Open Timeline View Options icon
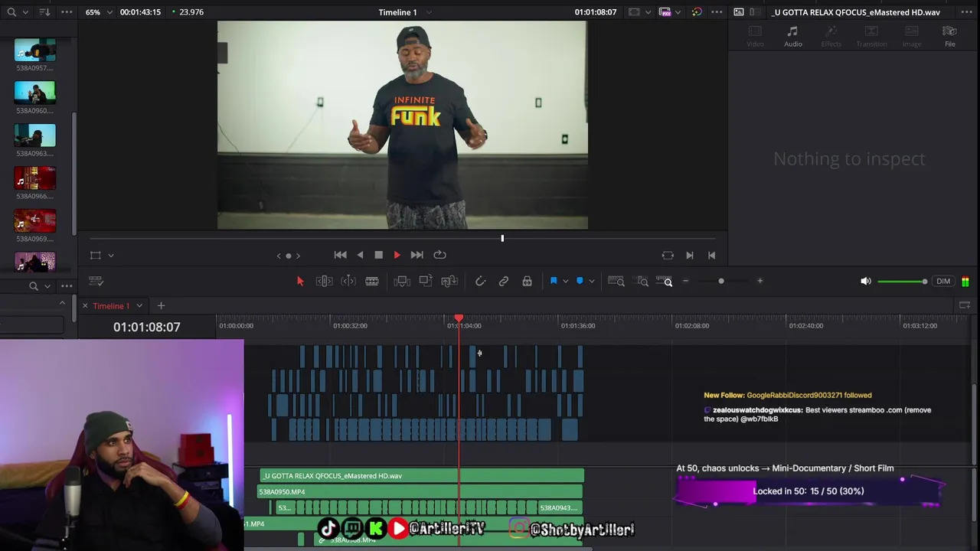Image resolution: width=980 pixels, height=551 pixels. pos(96,282)
